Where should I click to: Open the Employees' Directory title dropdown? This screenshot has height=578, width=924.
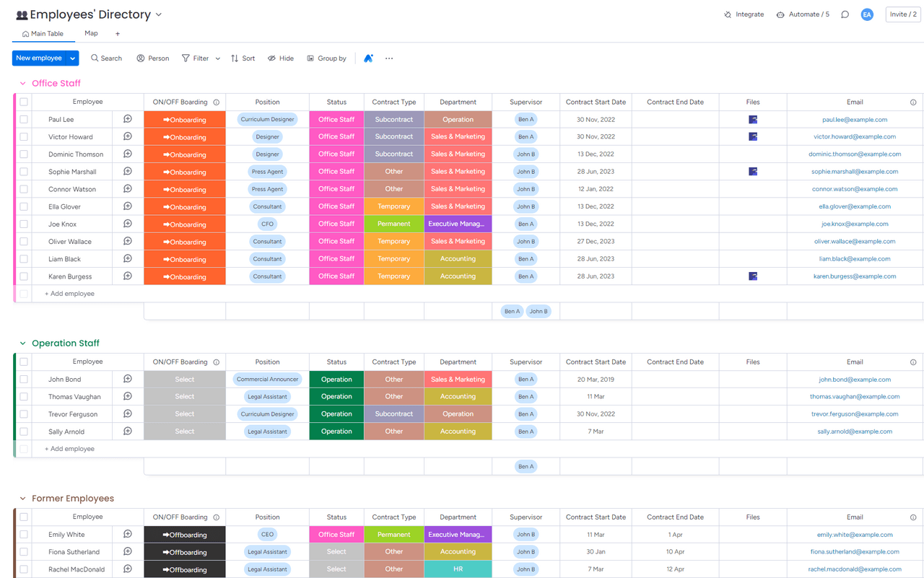tap(159, 14)
